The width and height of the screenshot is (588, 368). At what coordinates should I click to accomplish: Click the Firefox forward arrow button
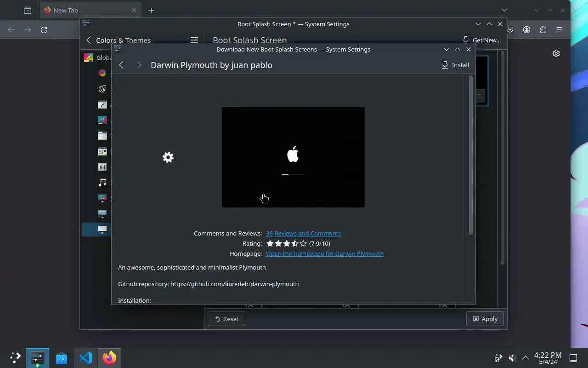[x=28, y=29]
